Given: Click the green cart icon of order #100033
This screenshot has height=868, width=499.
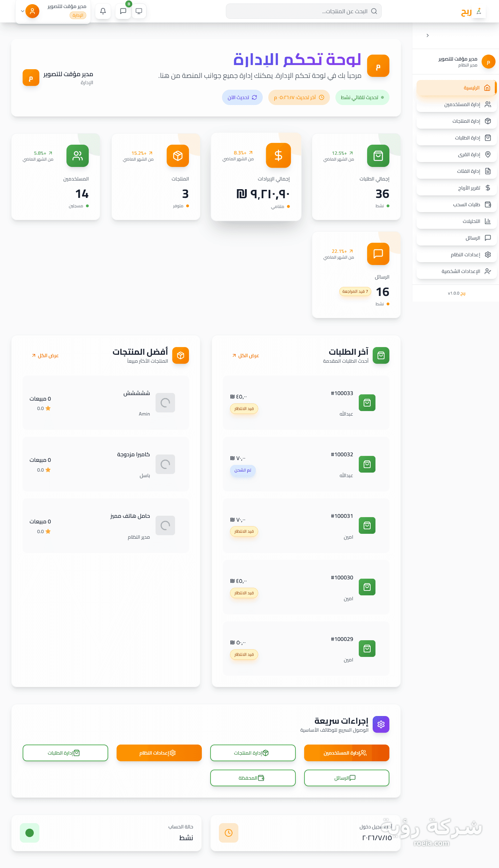Looking at the screenshot, I should pyautogui.click(x=367, y=403).
